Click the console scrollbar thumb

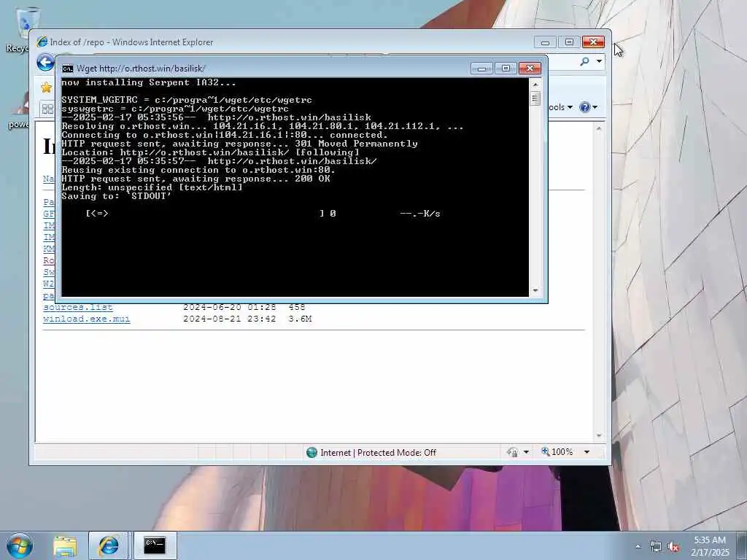click(535, 99)
